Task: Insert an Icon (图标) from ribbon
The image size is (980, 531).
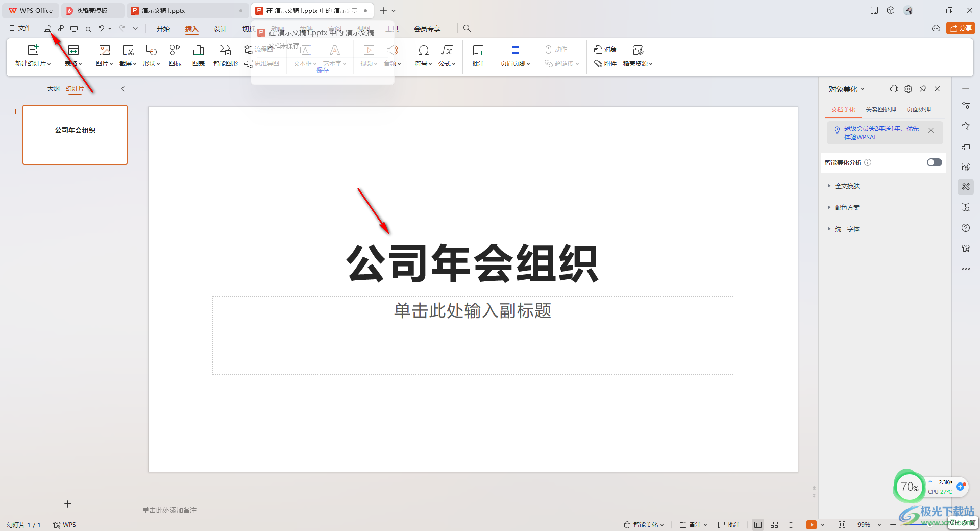Action: [175, 55]
